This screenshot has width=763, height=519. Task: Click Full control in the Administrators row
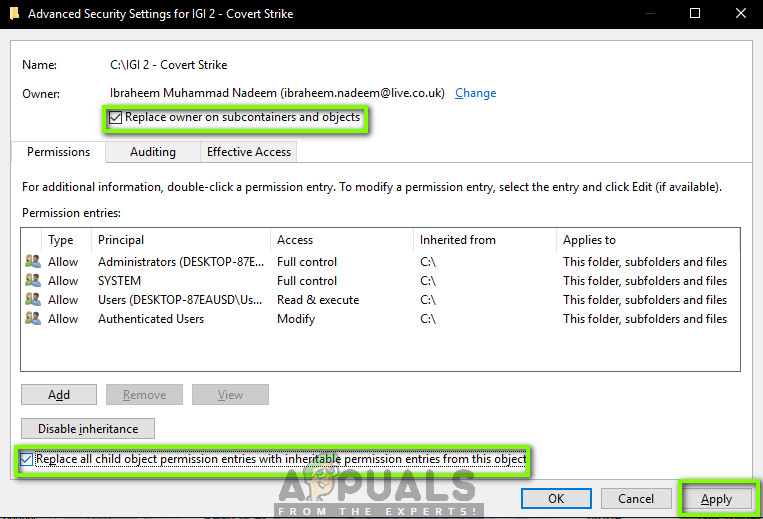click(x=307, y=262)
